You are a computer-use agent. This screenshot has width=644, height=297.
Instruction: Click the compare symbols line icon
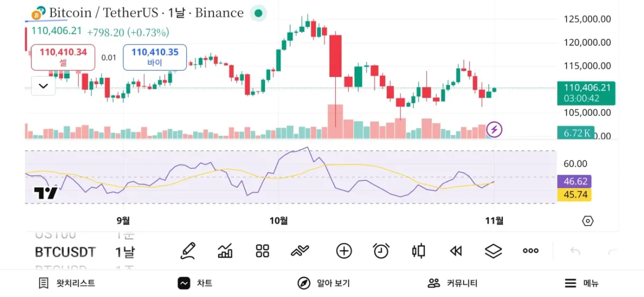click(300, 250)
